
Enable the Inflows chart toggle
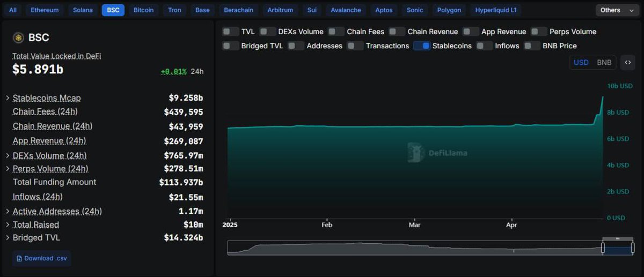coord(484,46)
